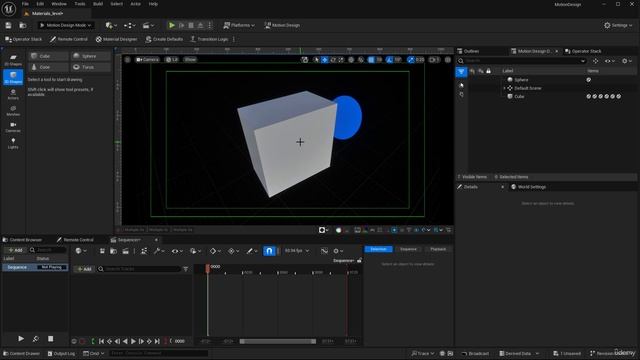Screen dimensions: 640x360
Task: Open the cinematics clapperboard dropdown
Action: click(148, 25)
